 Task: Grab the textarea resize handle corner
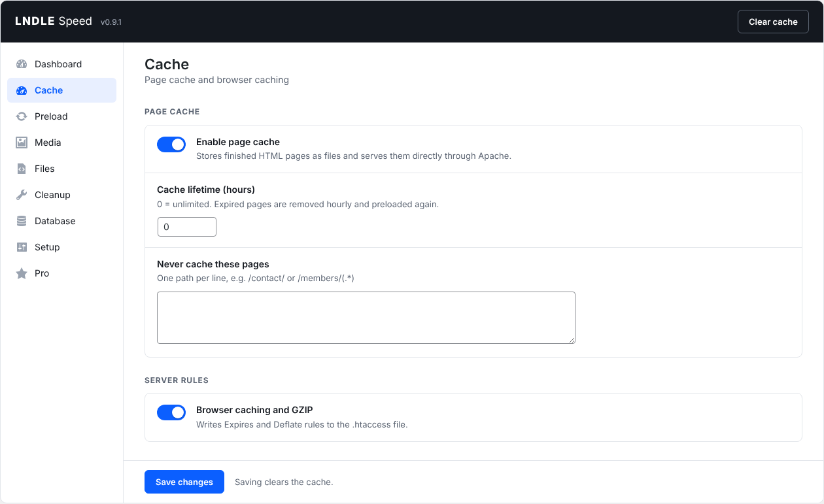(571, 339)
